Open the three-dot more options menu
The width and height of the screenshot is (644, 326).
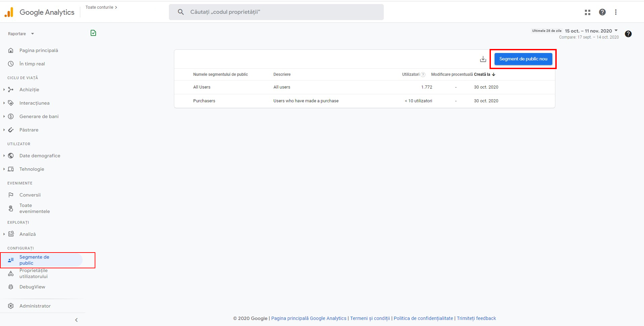click(615, 12)
